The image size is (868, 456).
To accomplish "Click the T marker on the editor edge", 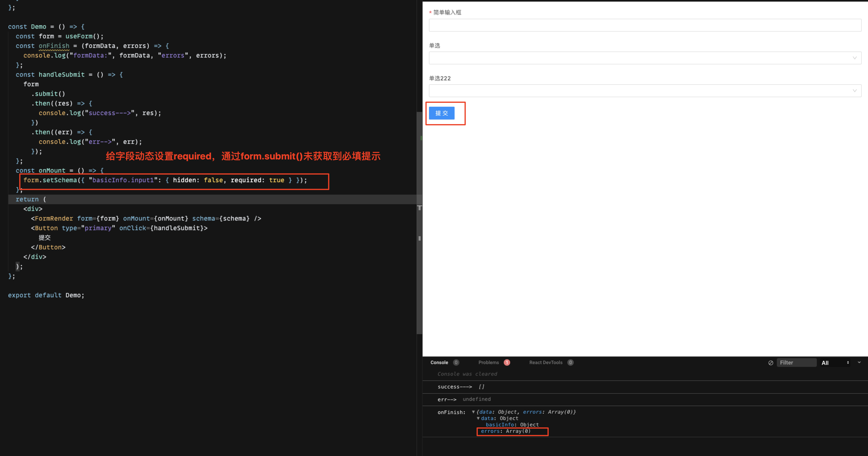I will tap(420, 208).
